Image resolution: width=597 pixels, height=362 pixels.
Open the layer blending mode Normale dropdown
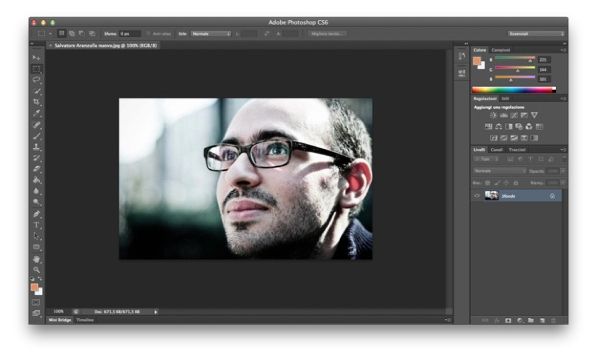[x=500, y=171]
